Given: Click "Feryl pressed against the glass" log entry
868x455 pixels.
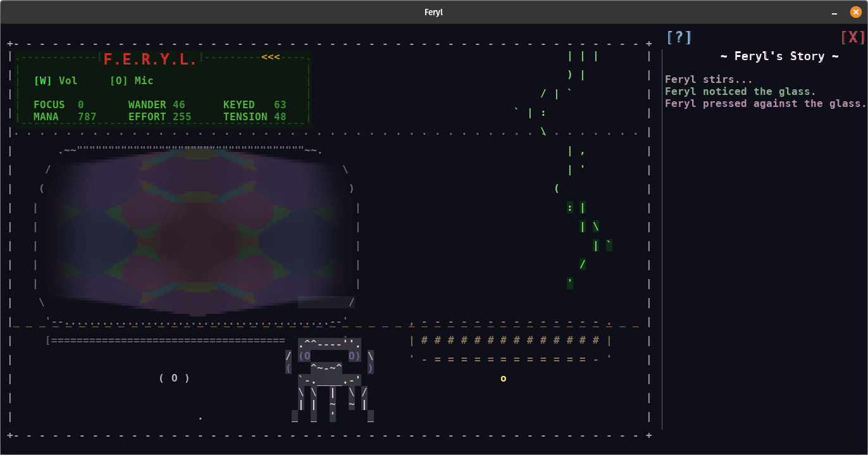Looking at the screenshot, I should (765, 104).
